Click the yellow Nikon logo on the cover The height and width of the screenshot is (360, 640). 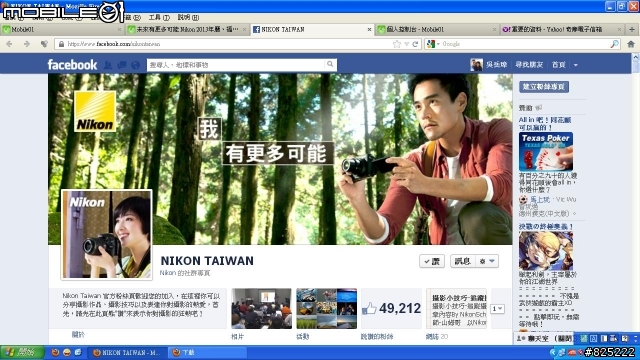[x=95, y=111]
